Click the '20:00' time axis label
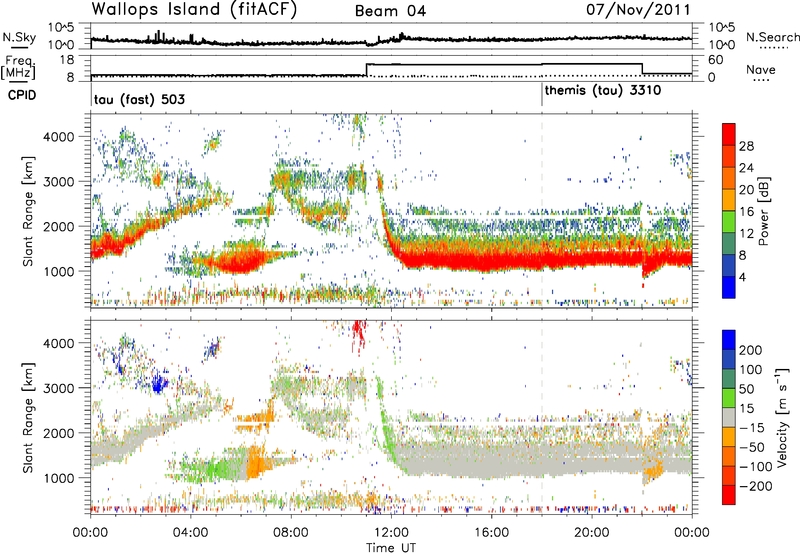This screenshot has height=554, width=800. click(592, 533)
